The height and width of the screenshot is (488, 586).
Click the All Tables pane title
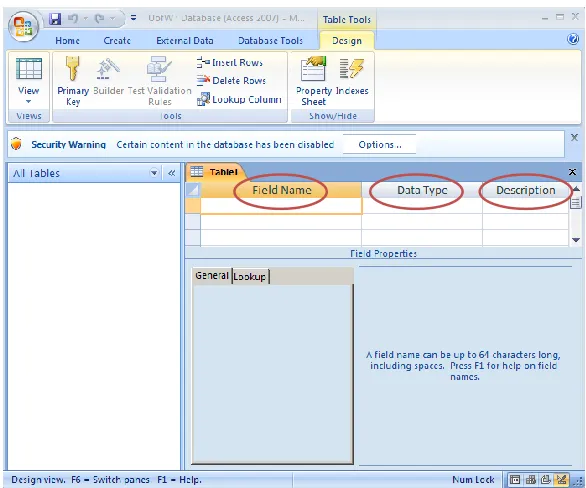(x=36, y=173)
